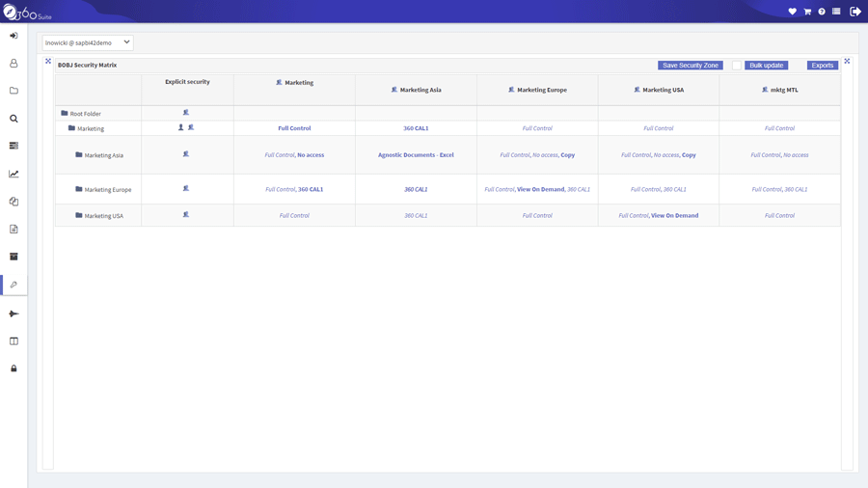Click 360 CAL1 in Marketing row
This screenshot has height=488, width=868.
click(416, 128)
